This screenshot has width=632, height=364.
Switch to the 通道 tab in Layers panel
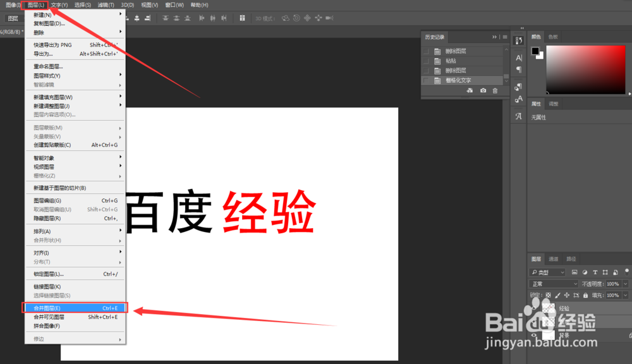[554, 258]
